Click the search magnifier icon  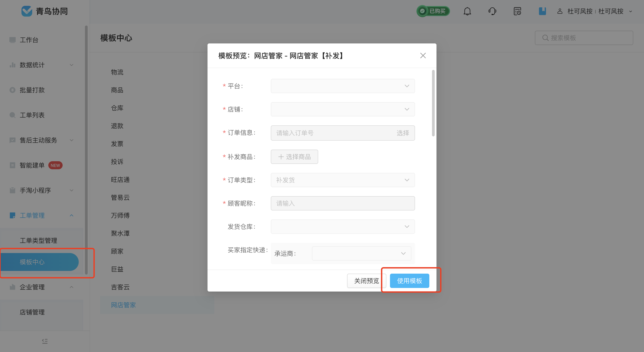(x=546, y=38)
